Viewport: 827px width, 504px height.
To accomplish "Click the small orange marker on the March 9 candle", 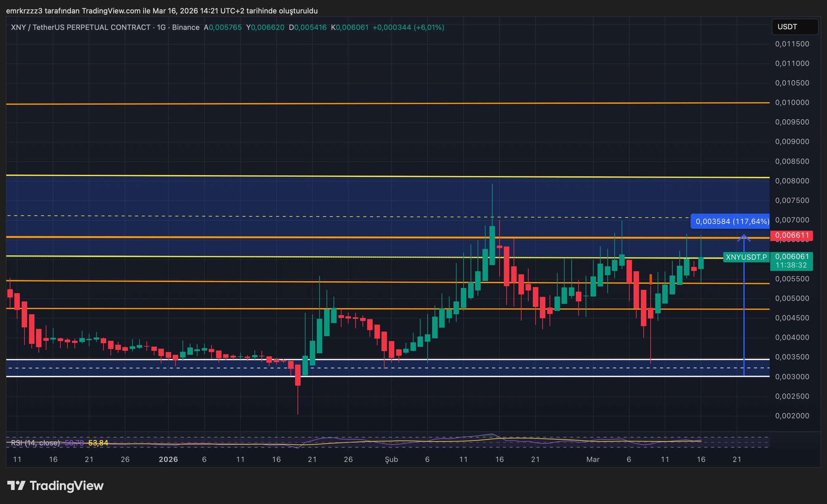I will pyautogui.click(x=650, y=279).
